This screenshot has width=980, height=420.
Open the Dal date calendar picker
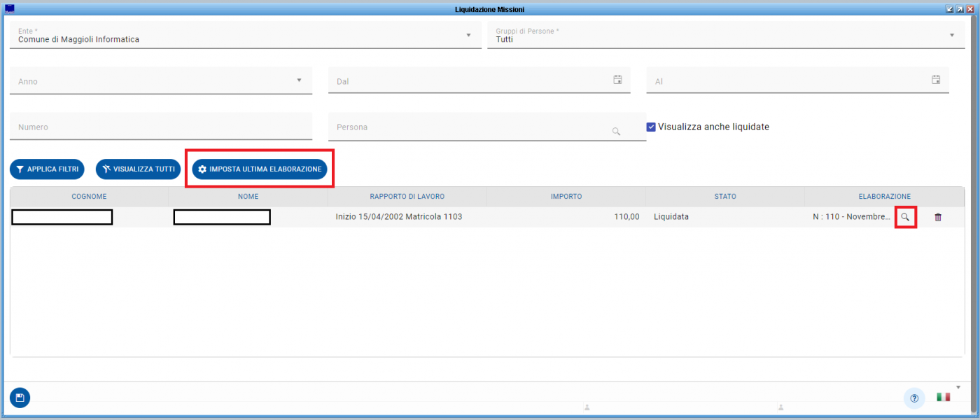(x=617, y=80)
